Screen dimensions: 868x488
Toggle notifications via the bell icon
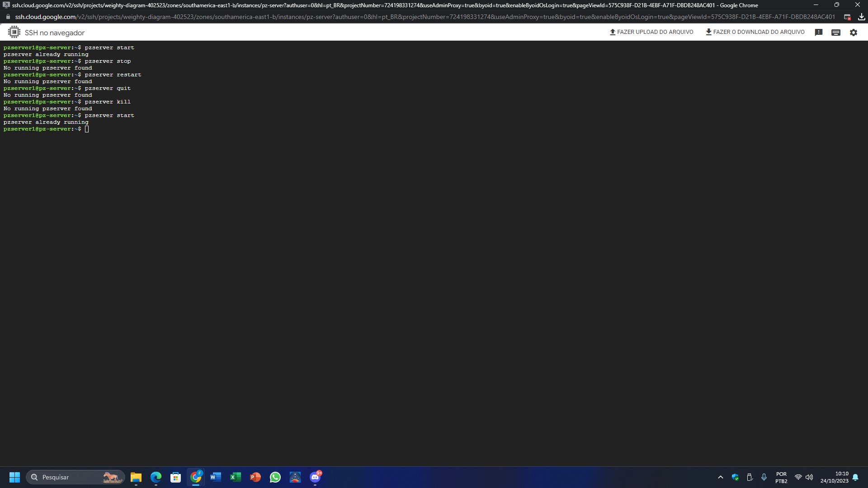click(856, 477)
